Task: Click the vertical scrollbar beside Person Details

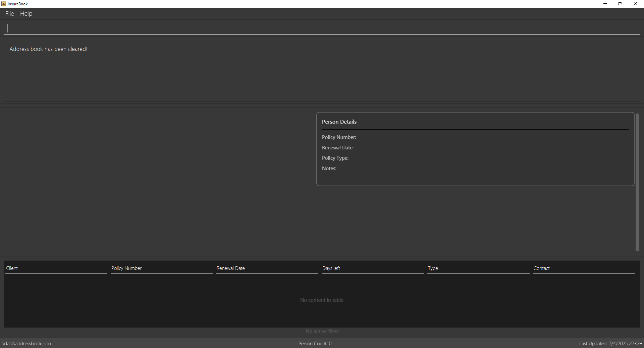Action: coord(637,183)
